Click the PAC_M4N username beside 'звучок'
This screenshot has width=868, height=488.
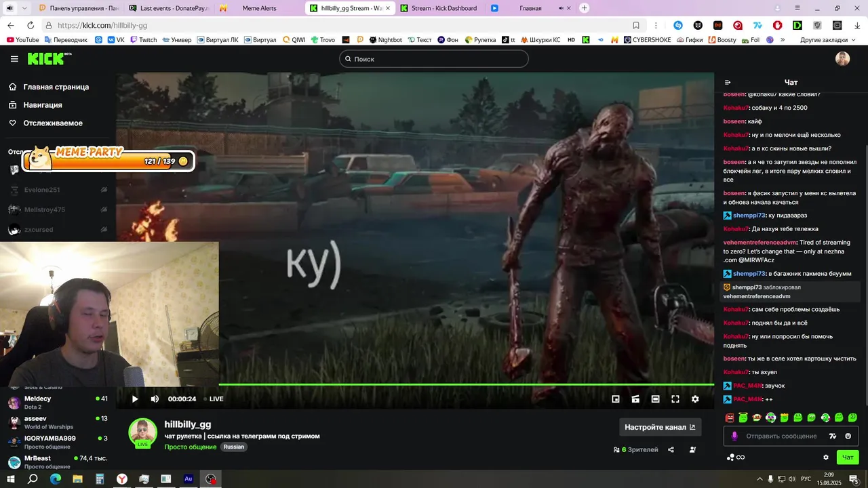click(x=747, y=386)
